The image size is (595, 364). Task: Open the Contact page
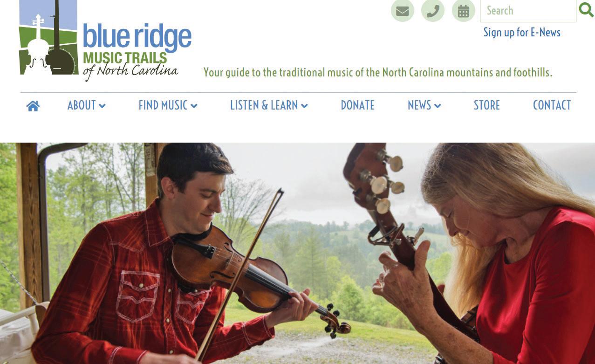(552, 105)
